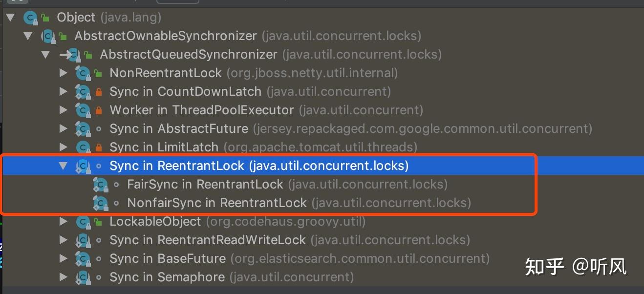Select Sync in BaseFuture entry
The width and height of the screenshot is (644, 294).
(168, 259)
